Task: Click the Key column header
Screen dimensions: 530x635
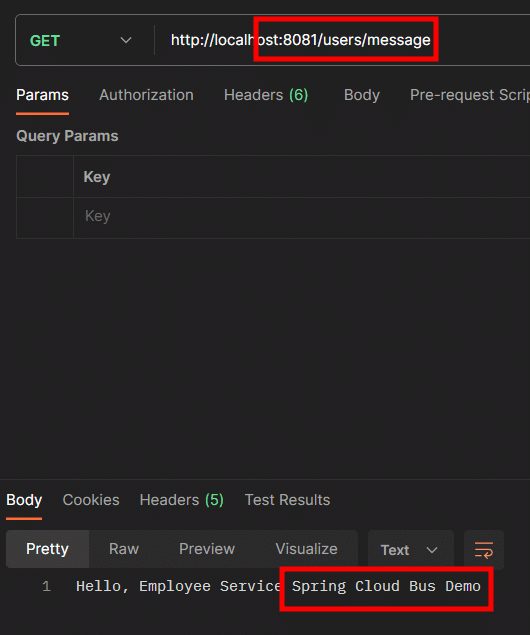Action: click(x=97, y=177)
